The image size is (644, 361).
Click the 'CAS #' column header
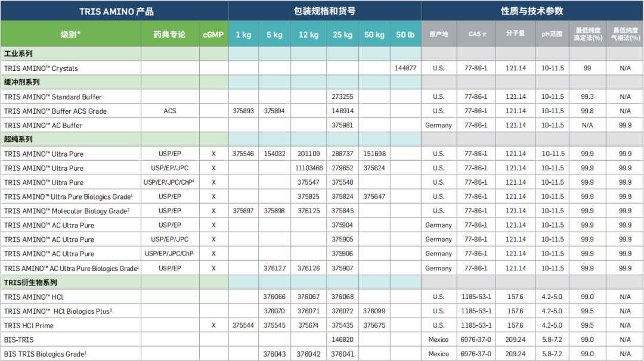click(x=476, y=34)
